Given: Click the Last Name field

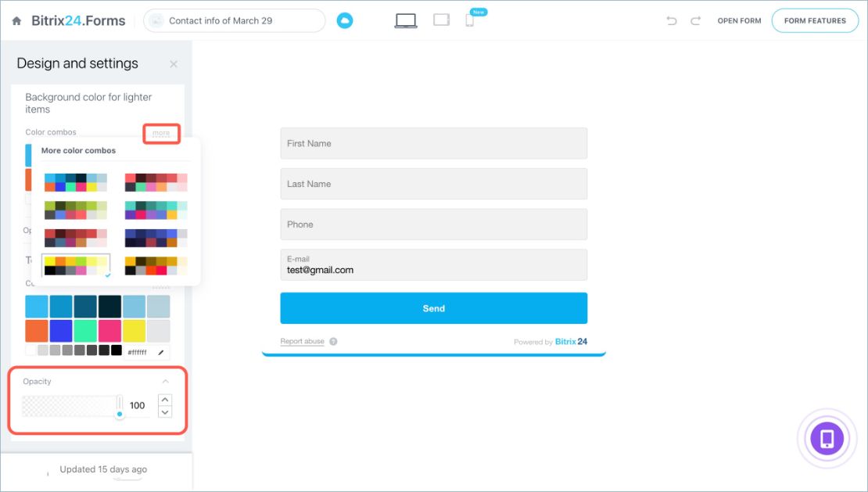Looking at the screenshot, I should 433,184.
